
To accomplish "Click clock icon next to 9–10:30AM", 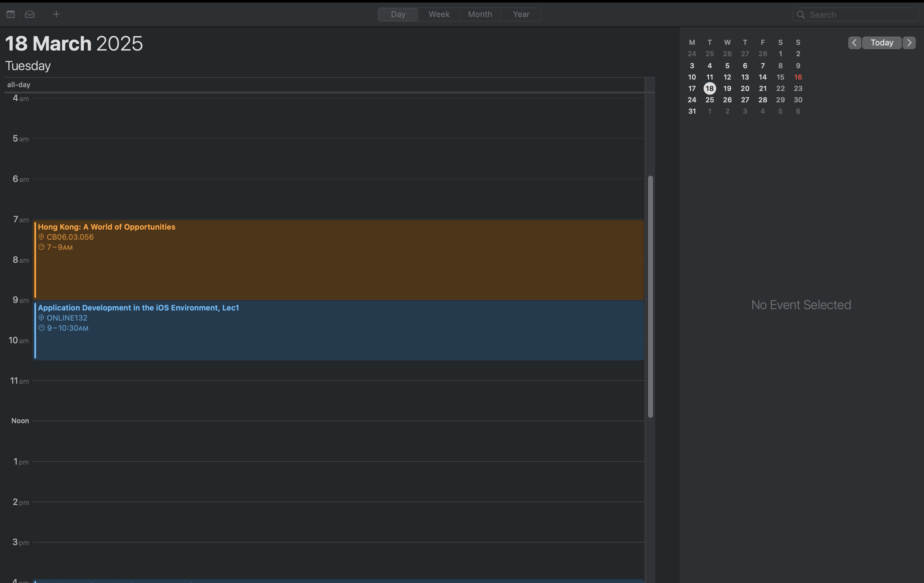I will point(41,328).
